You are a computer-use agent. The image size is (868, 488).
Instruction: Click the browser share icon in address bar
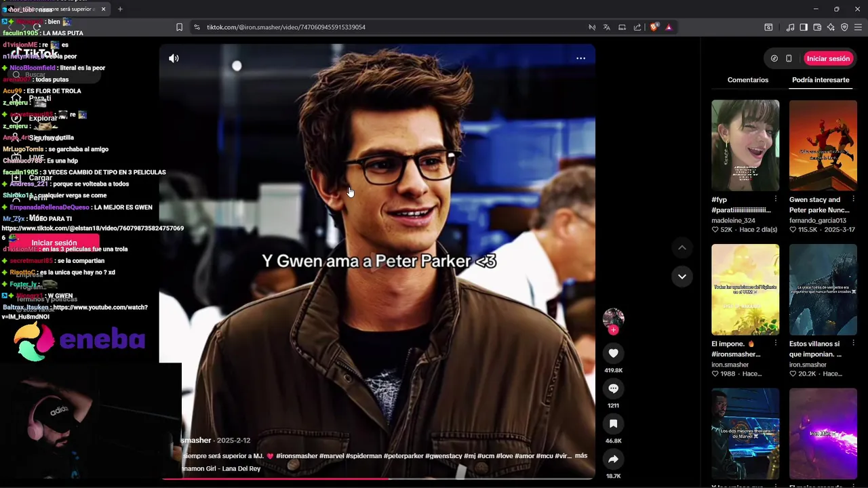pos(637,27)
